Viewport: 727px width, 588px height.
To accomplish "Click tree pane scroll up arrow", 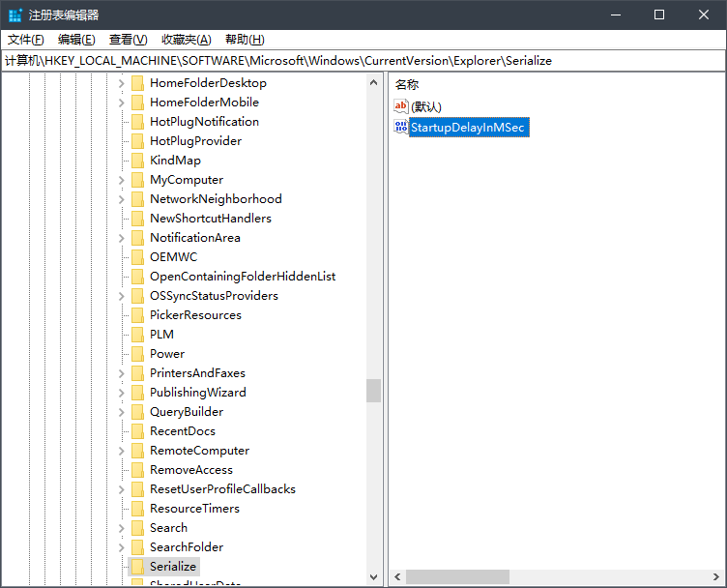I will point(374,82).
